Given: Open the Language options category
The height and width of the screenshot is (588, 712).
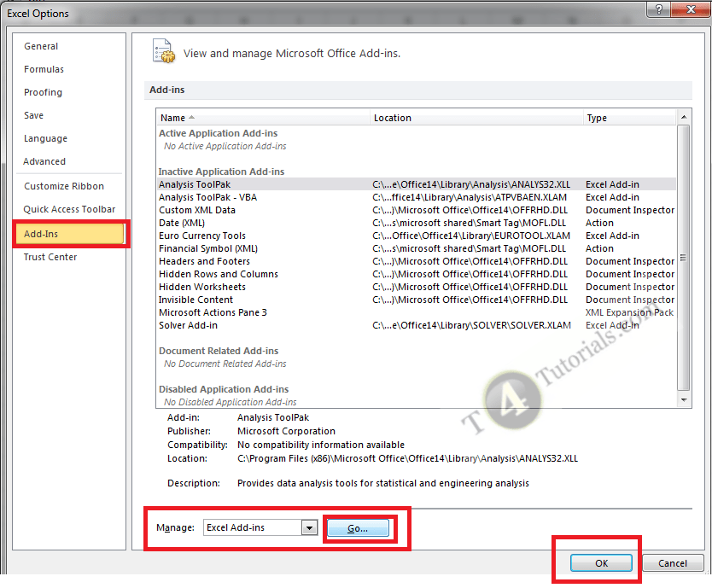Looking at the screenshot, I should (45, 138).
